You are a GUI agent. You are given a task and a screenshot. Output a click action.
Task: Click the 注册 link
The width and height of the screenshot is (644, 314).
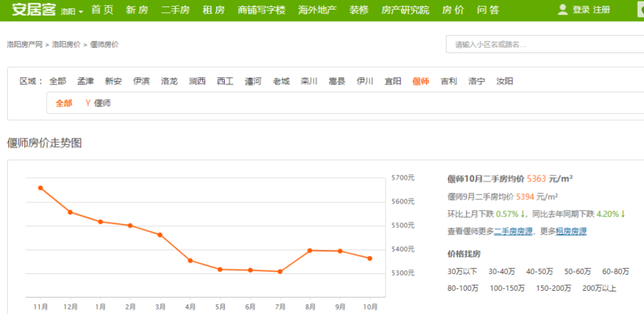click(x=601, y=10)
